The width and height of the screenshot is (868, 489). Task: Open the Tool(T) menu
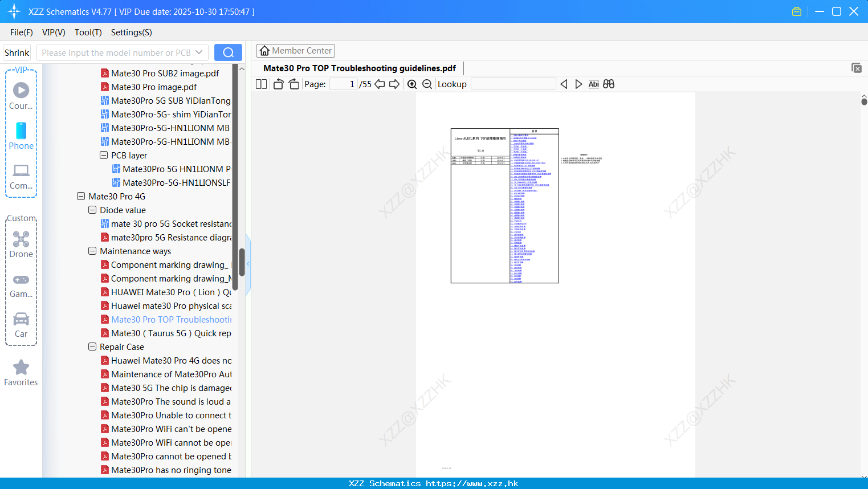[88, 32]
